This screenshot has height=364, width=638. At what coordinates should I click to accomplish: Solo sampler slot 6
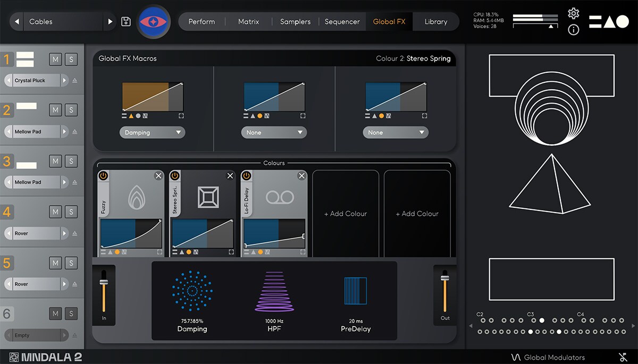[71, 314]
